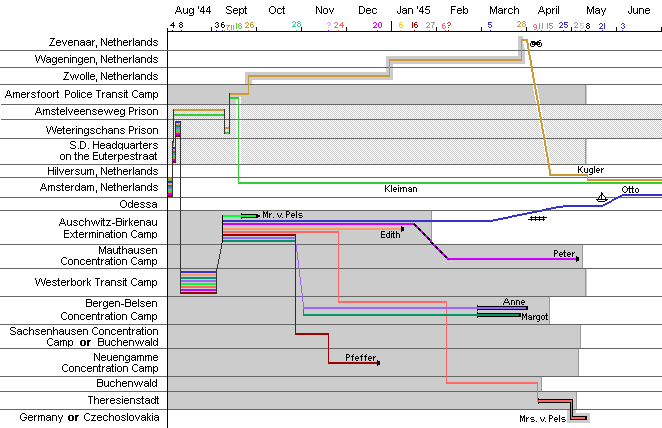This screenshot has width=662, height=428.
Task: Open the Anne label in Bergen-Belsen row
Action: (514, 301)
